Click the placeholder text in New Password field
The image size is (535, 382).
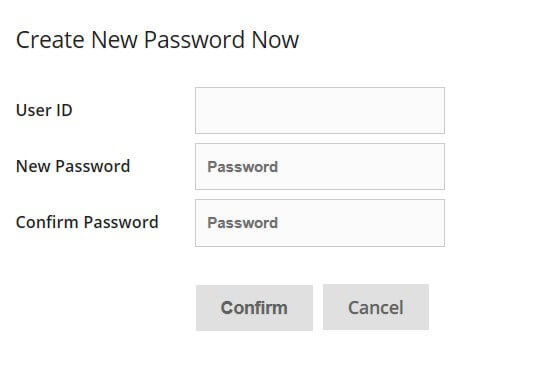pos(243,167)
